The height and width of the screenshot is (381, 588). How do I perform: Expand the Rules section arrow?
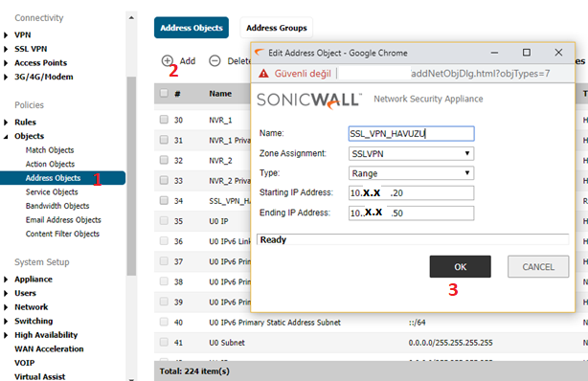click(6, 123)
